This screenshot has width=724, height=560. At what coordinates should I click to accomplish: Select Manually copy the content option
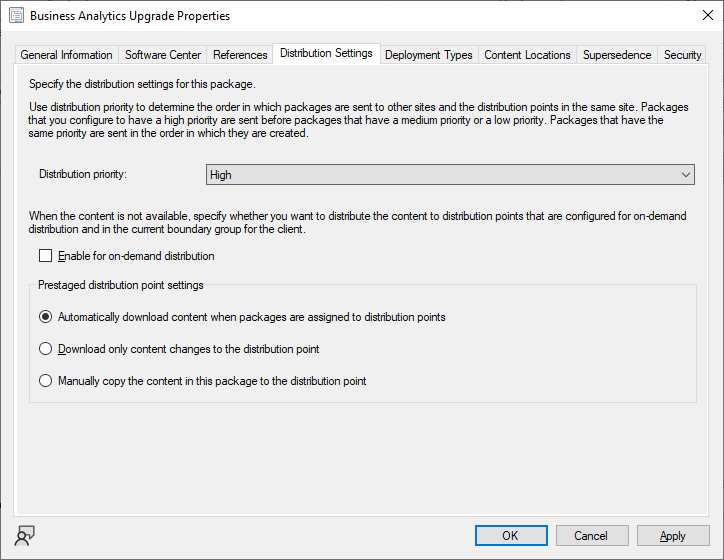click(x=45, y=381)
